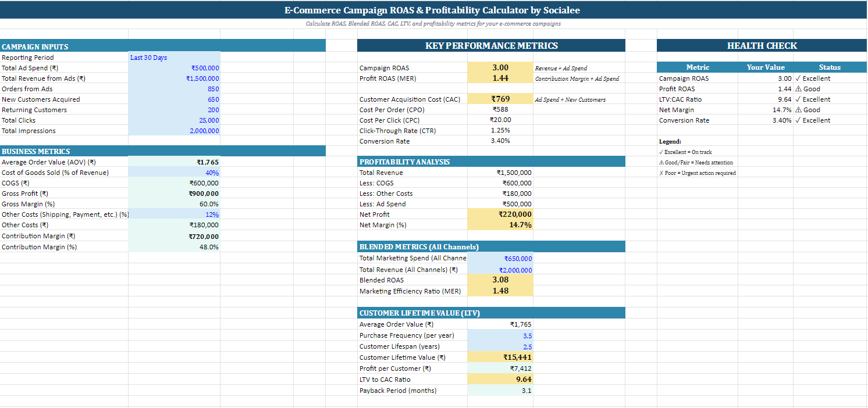This screenshot has width=868, height=408.
Task: Select the Reporting Period cell "Last 30 Days"
Action: (174, 58)
